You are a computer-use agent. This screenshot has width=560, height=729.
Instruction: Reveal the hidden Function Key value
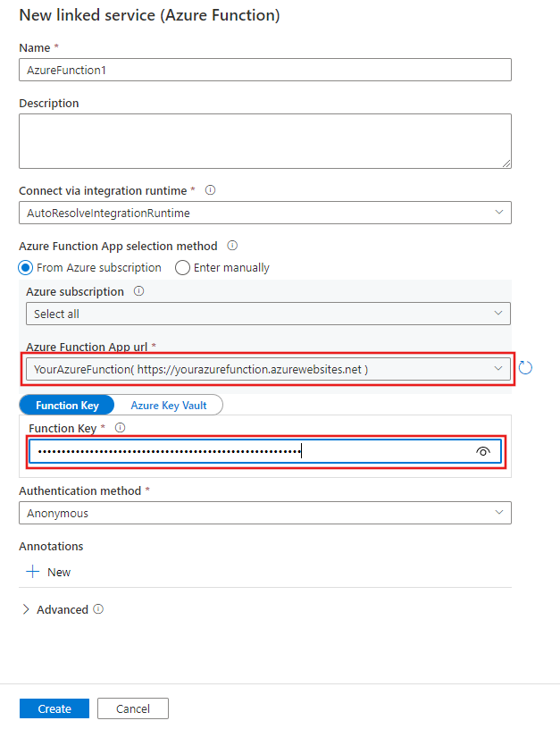tap(483, 451)
